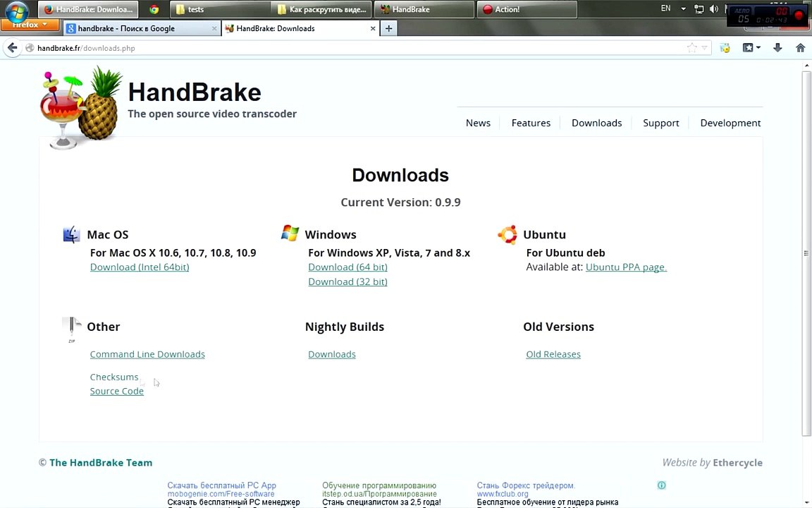The image size is (812, 508).
Task: Open Nightly Builds Downloads link
Action: click(331, 354)
